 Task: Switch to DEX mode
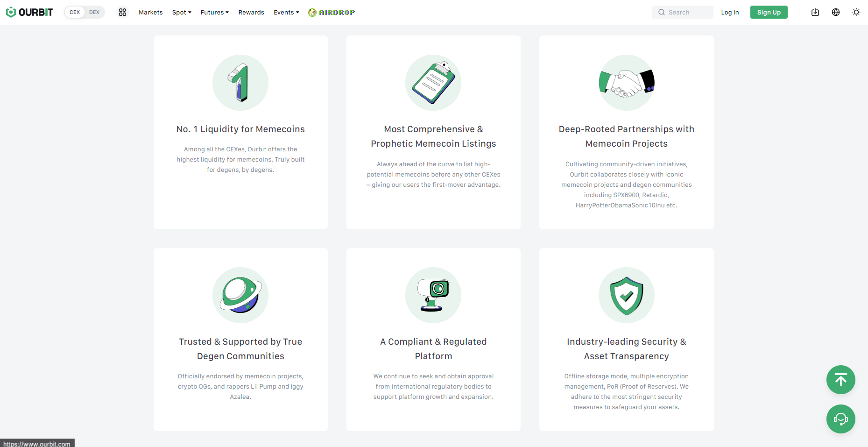point(94,12)
